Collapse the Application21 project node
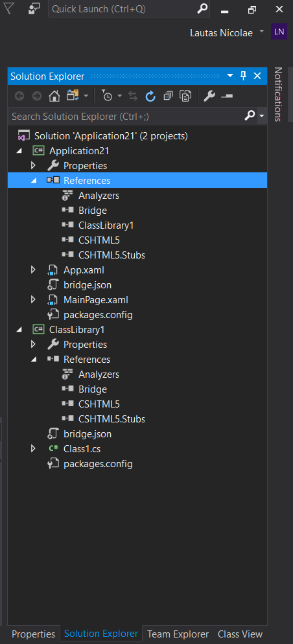 pyautogui.click(x=19, y=151)
